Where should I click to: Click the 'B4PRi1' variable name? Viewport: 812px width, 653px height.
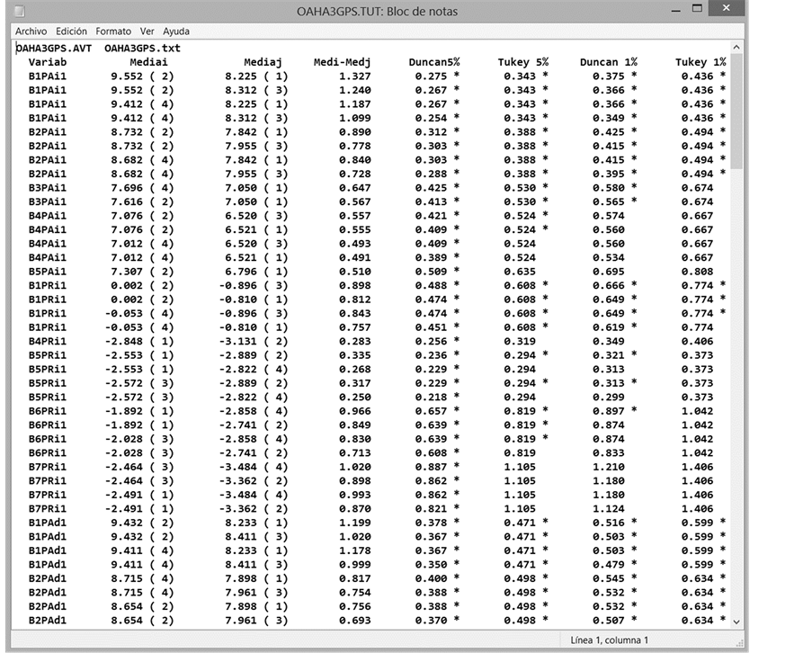coord(48,342)
